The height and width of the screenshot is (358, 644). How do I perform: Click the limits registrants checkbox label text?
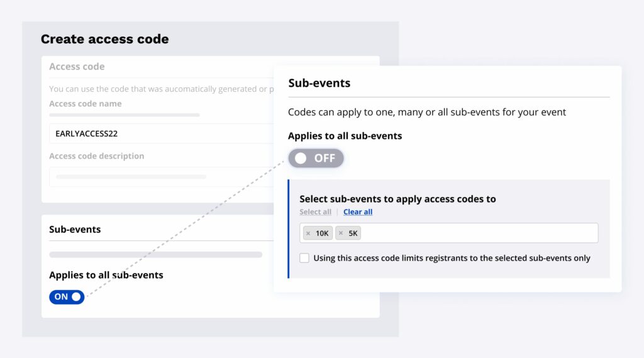(452, 258)
